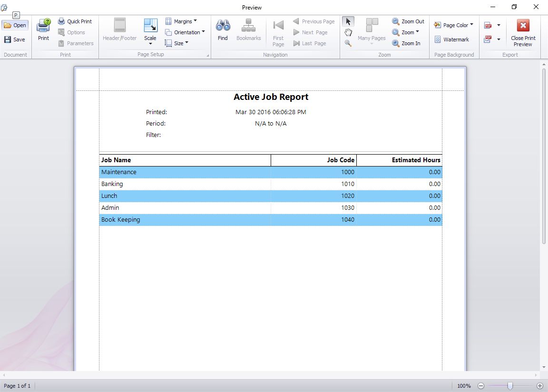
Task: Jump to the Last Page
Action: [310, 43]
